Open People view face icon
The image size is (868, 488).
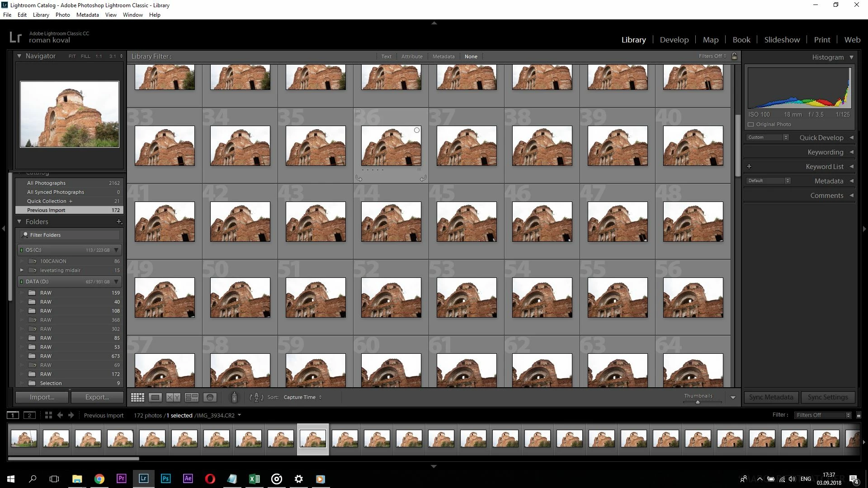coord(210,398)
